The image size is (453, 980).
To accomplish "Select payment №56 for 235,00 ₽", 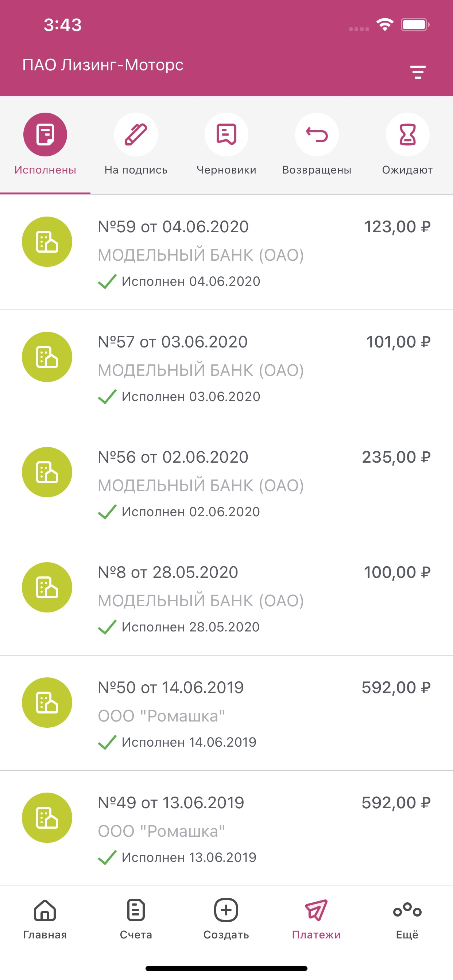I will click(226, 483).
